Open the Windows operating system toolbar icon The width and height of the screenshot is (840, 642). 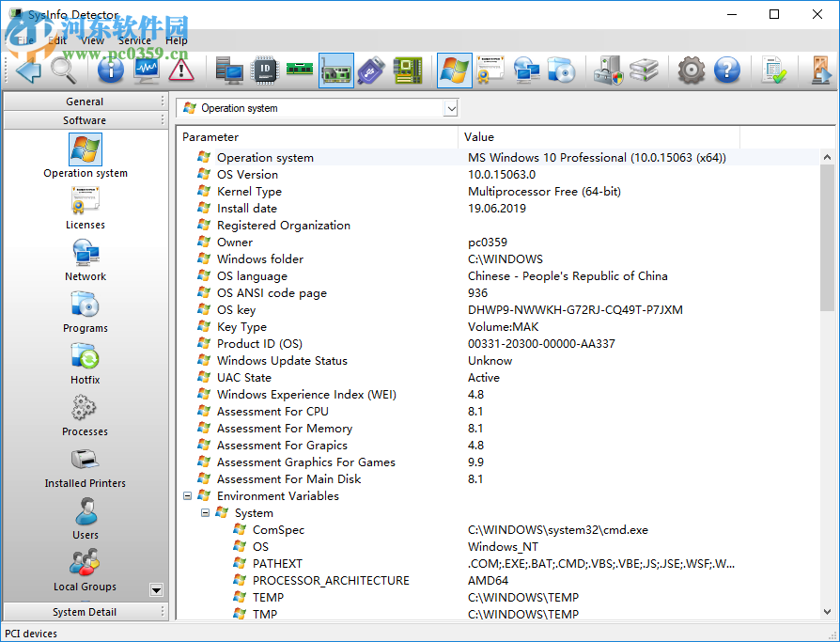coord(454,70)
